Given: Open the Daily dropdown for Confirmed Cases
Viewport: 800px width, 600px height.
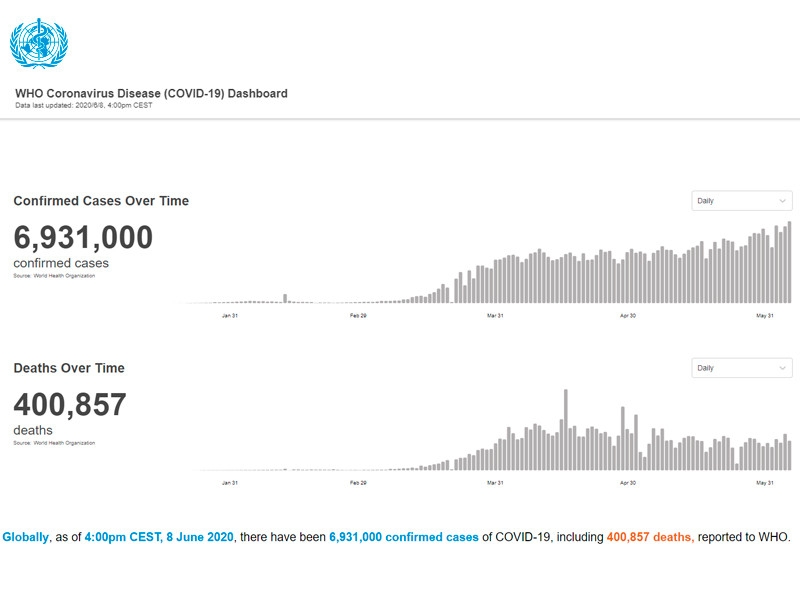Looking at the screenshot, I should click(742, 201).
